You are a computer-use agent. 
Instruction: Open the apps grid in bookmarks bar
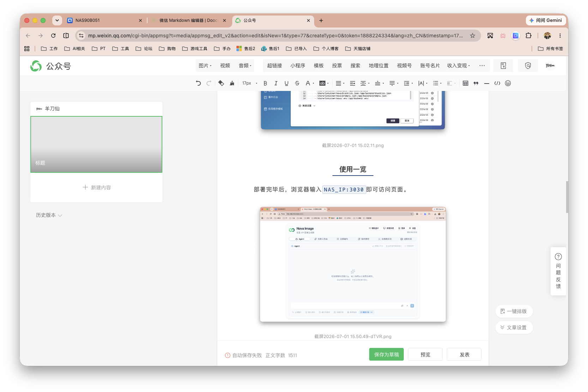point(27,49)
